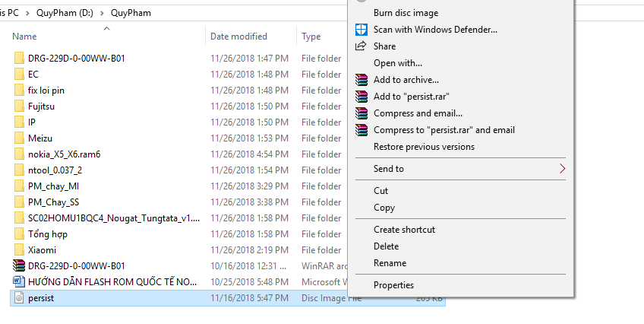The image size is (644, 324).
Task: Choose Burn disc image from menu
Action: click(406, 13)
